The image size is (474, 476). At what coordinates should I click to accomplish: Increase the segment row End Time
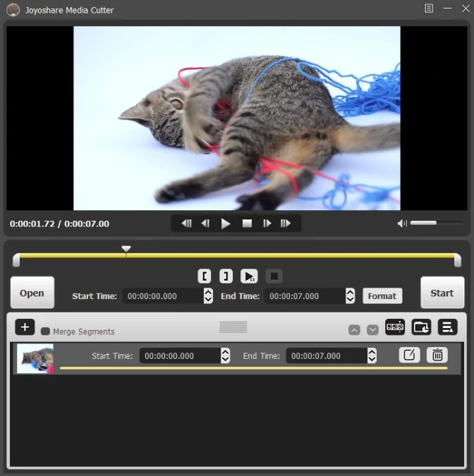[x=372, y=352]
